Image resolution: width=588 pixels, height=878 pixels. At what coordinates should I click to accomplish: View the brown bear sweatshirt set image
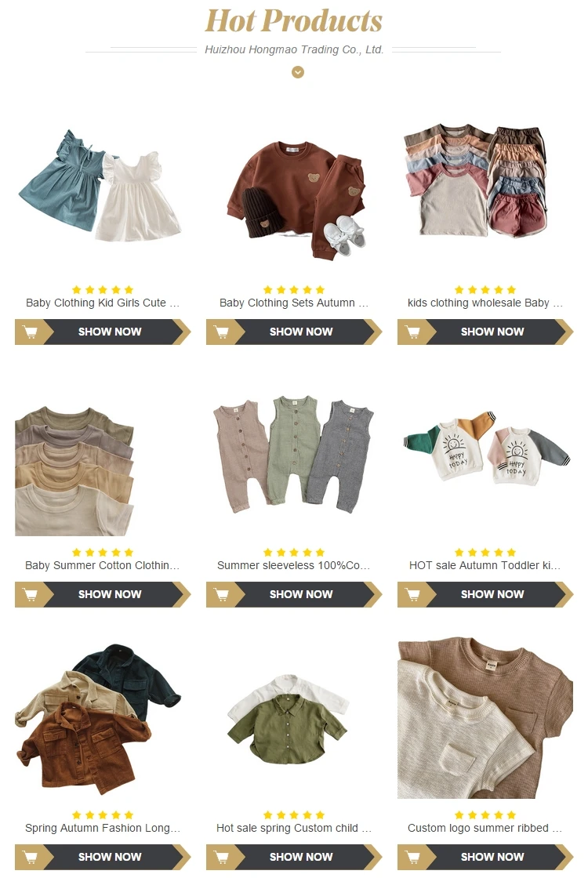point(297,199)
